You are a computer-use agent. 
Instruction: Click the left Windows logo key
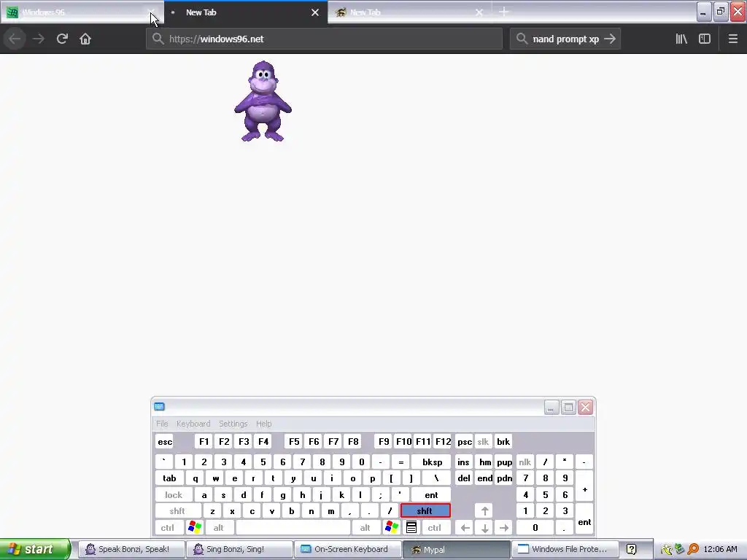(x=195, y=528)
